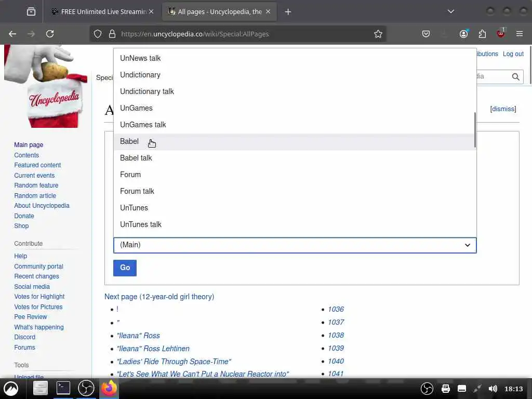Image resolution: width=532 pixels, height=399 pixels.
Task: Choose Forum namespace option
Action: coord(295,175)
